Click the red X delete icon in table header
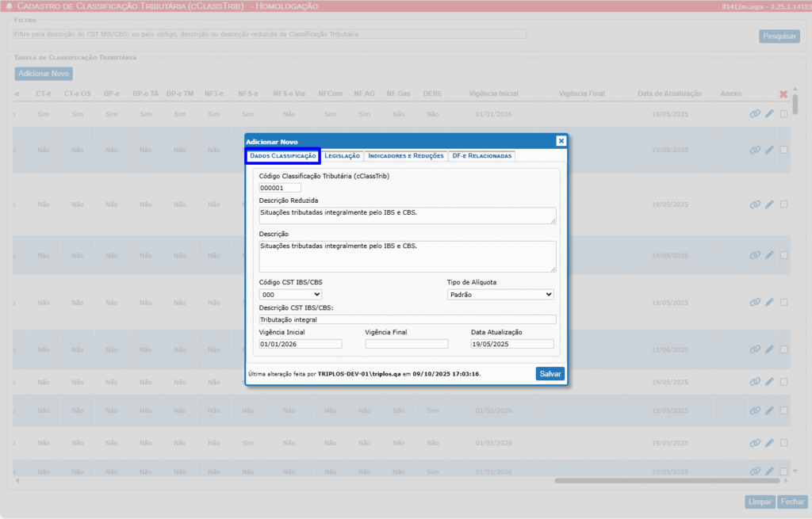 (x=783, y=94)
